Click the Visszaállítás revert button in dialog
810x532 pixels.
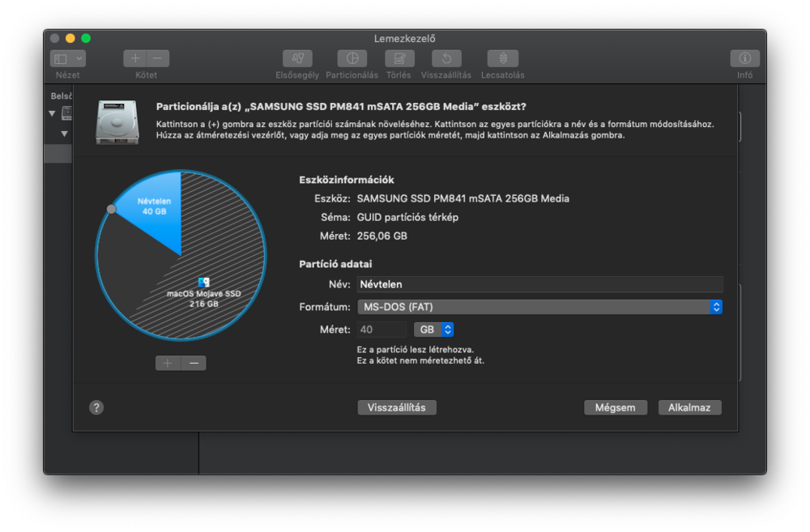pyautogui.click(x=397, y=407)
